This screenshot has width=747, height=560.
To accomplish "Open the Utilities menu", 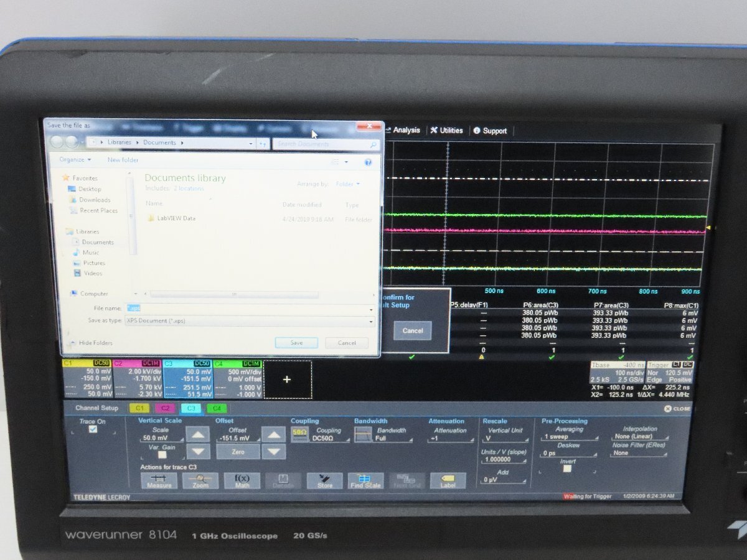I will coord(446,131).
